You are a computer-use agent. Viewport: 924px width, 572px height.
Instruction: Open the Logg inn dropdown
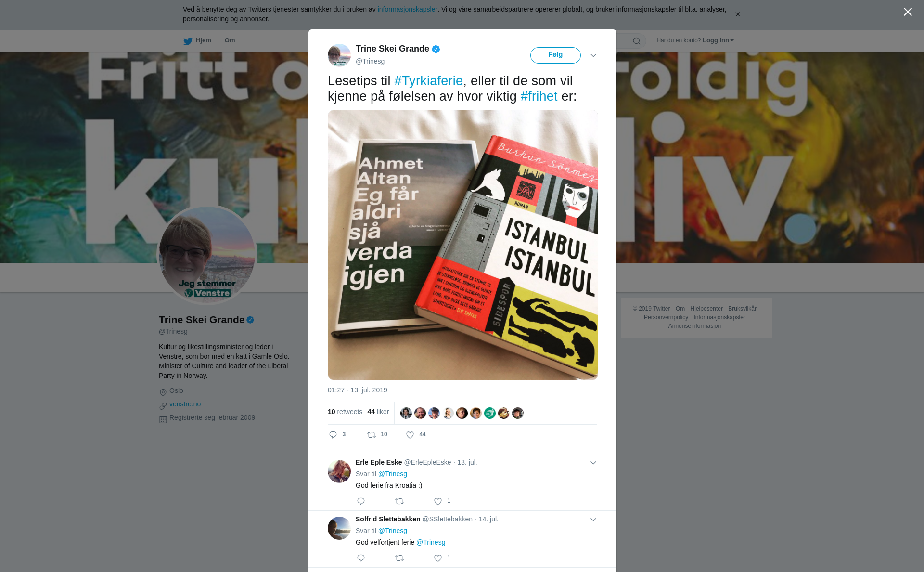(718, 40)
